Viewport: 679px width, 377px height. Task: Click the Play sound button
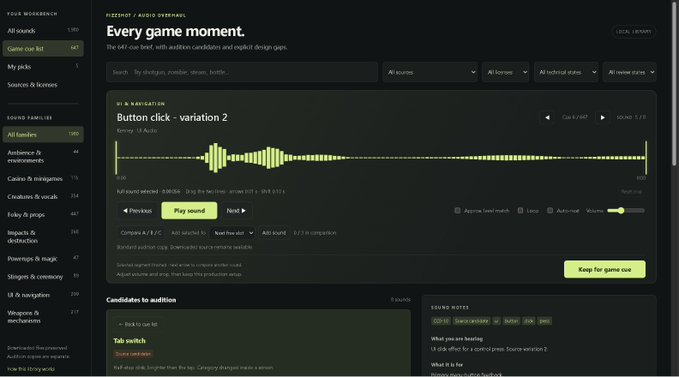pyautogui.click(x=189, y=211)
